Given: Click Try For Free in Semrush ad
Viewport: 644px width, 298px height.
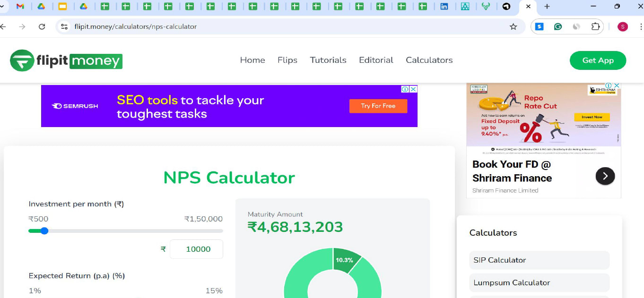Looking at the screenshot, I should [378, 106].
